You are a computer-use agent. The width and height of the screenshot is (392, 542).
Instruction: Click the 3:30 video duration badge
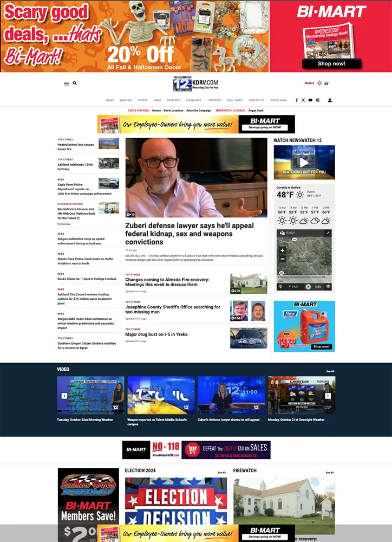pyautogui.click(x=236, y=291)
